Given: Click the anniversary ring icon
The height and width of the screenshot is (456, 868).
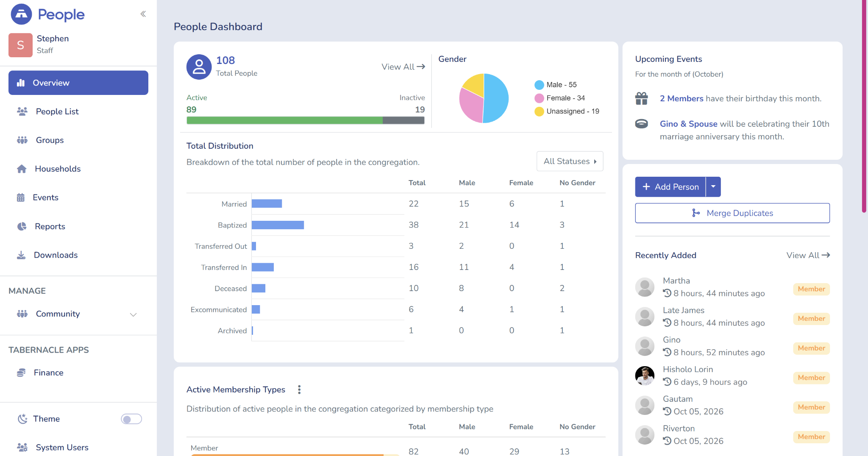Looking at the screenshot, I should coord(642,124).
